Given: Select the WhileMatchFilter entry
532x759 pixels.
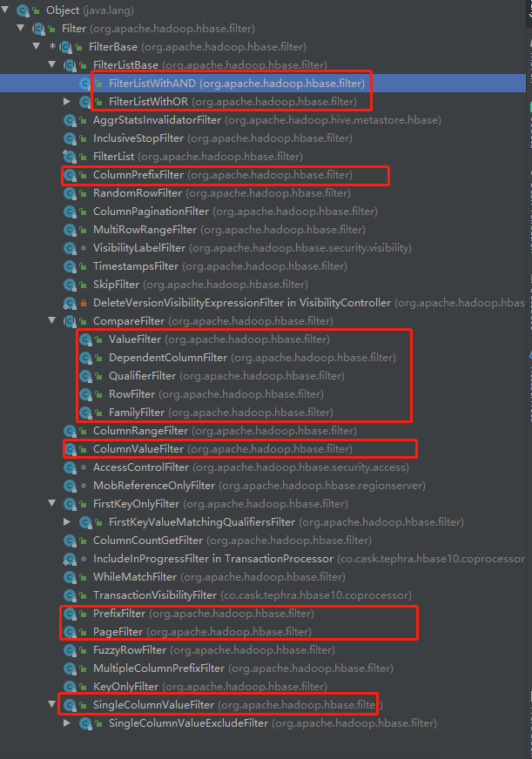Looking at the screenshot, I should (x=135, y=577).
